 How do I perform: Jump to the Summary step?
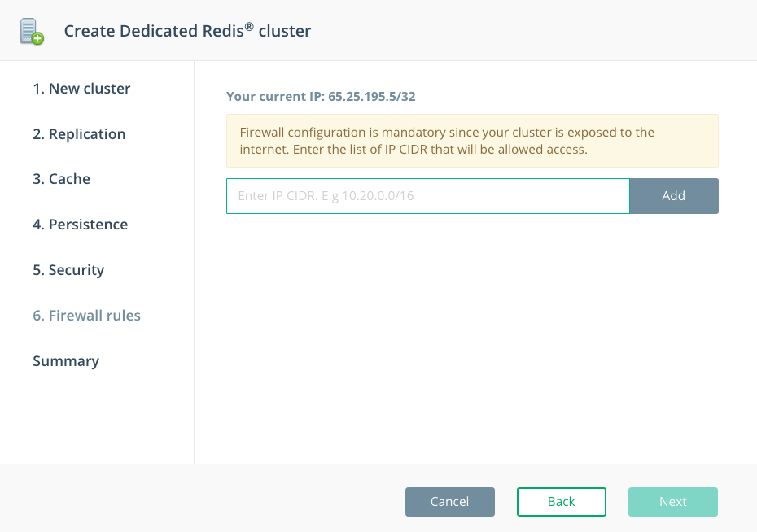coord(66,361)
